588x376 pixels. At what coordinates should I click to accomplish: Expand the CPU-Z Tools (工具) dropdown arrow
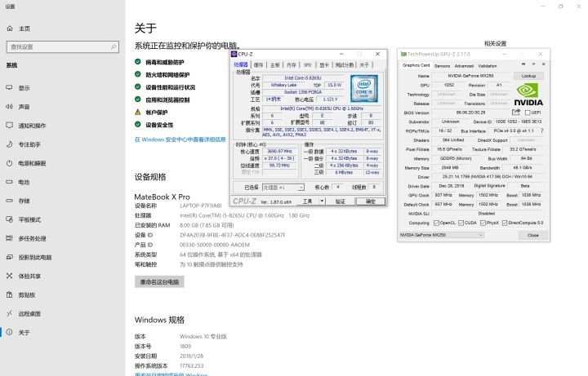tap(322, 201)
